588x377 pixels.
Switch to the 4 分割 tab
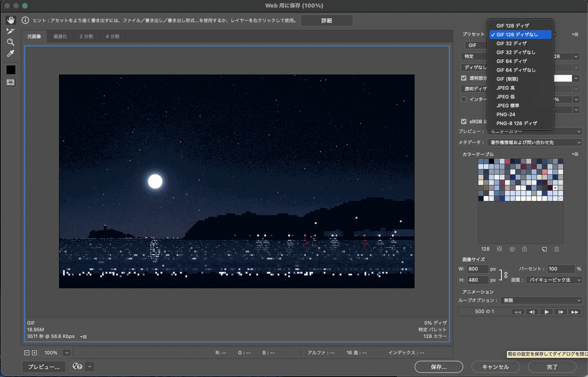112,36
